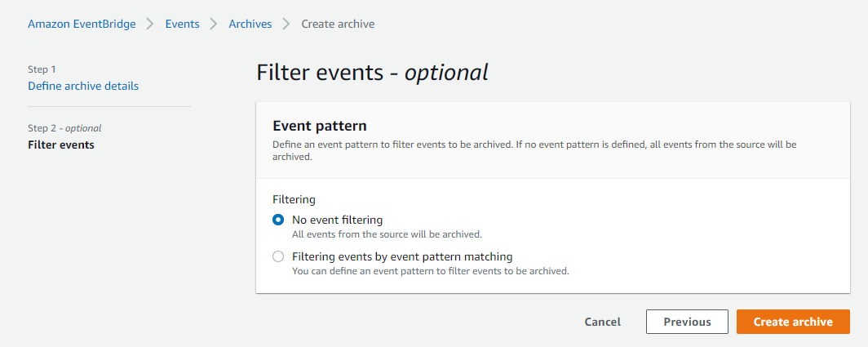Click the breadcrumb chevron after Archives
The image size is (868, 347).
coord(286,24)
